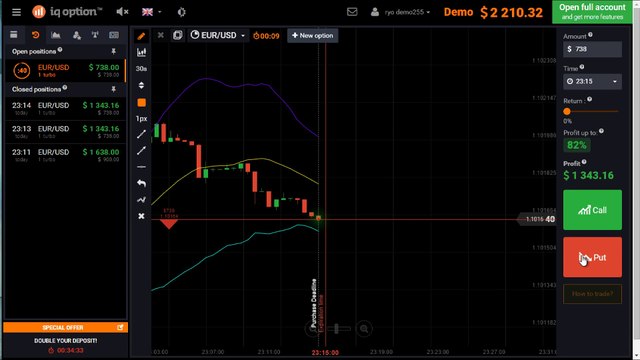Image resolution: width=640 pixels, height=360 pixels.
Task: Show the Profit up to help tooltip
Action: (601, 131)
